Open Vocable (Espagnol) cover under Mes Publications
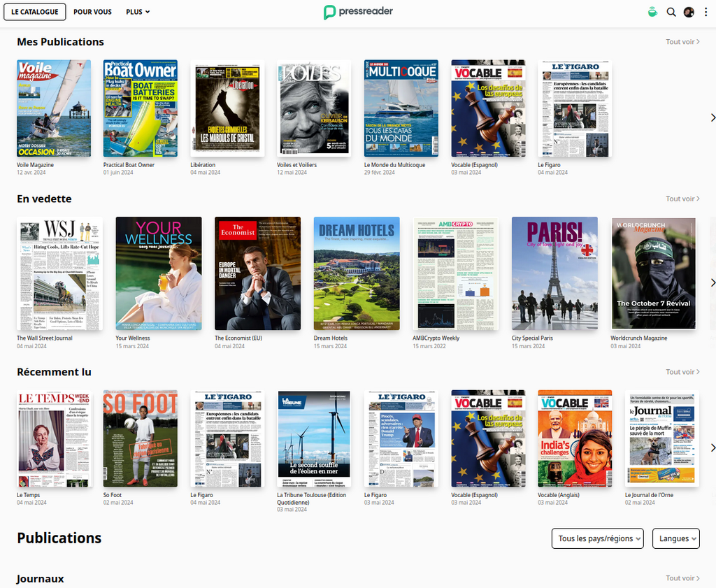The height and width of the screenshot is (588, 716). [488, 108]
